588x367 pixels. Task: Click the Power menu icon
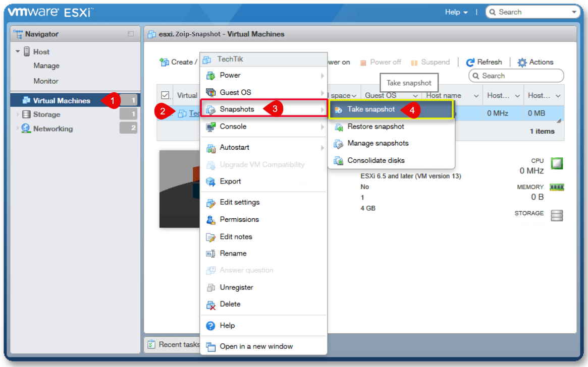point(211,76)
